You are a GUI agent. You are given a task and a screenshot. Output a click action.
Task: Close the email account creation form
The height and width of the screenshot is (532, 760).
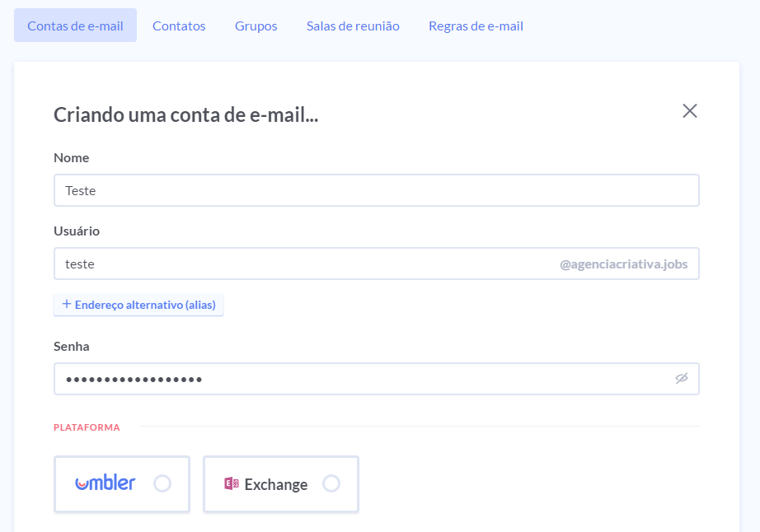[690, 111]
